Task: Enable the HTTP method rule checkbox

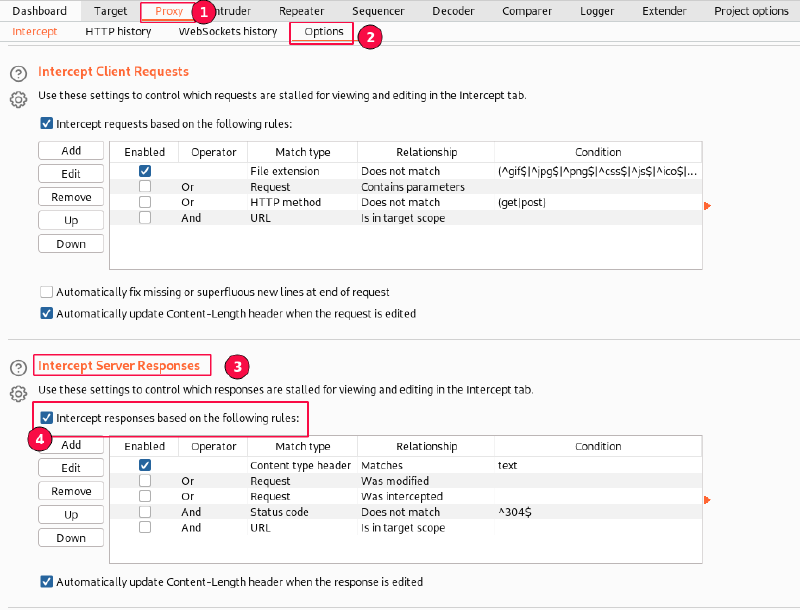Action: click(x=145, y=202)
